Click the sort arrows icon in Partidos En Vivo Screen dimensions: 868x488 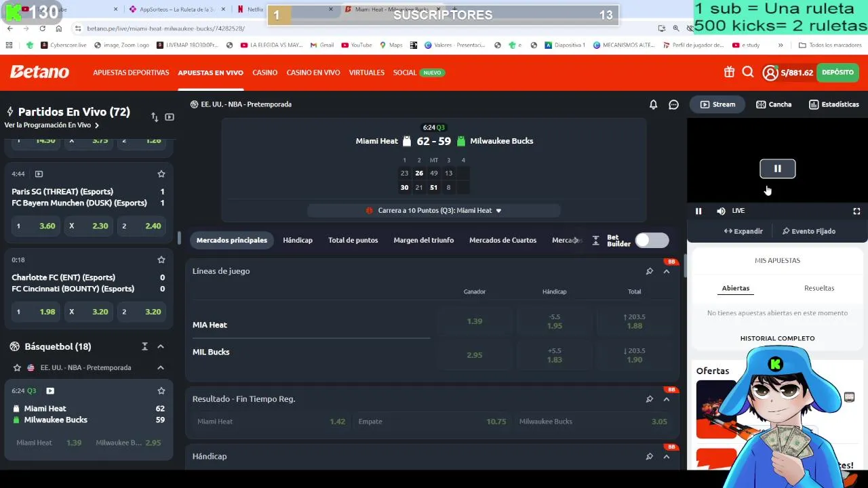[x=155, y=117]
